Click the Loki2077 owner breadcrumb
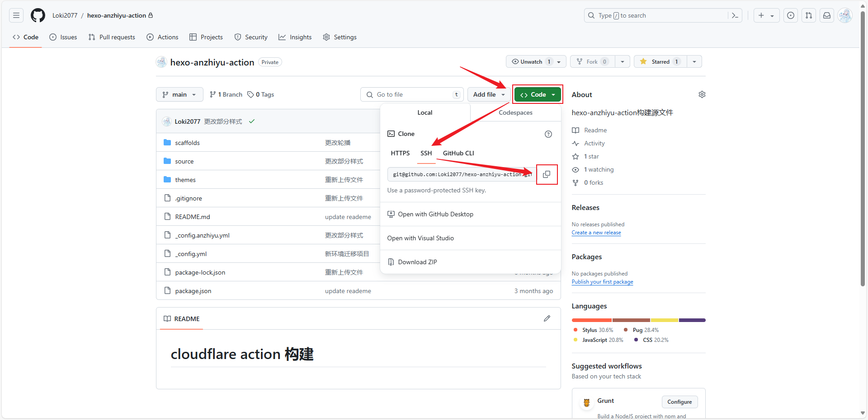The image size is (868, 420). tap(65, 15)
